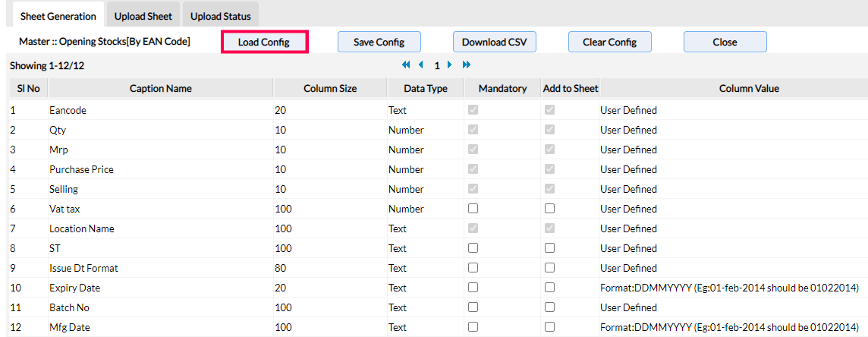Switch to the Upload Sheet tab
The width and height of the screenshot is (868, 337).
click(x=143, y=16)
